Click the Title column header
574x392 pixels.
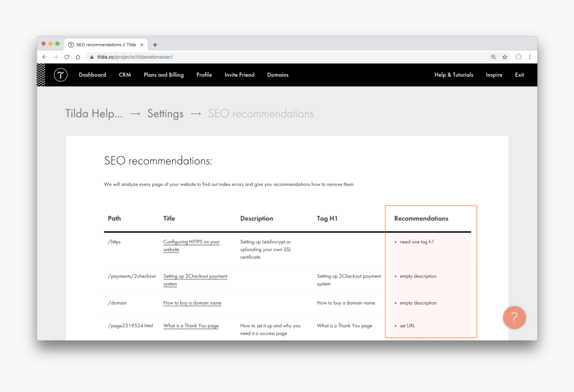click(169, 219)
